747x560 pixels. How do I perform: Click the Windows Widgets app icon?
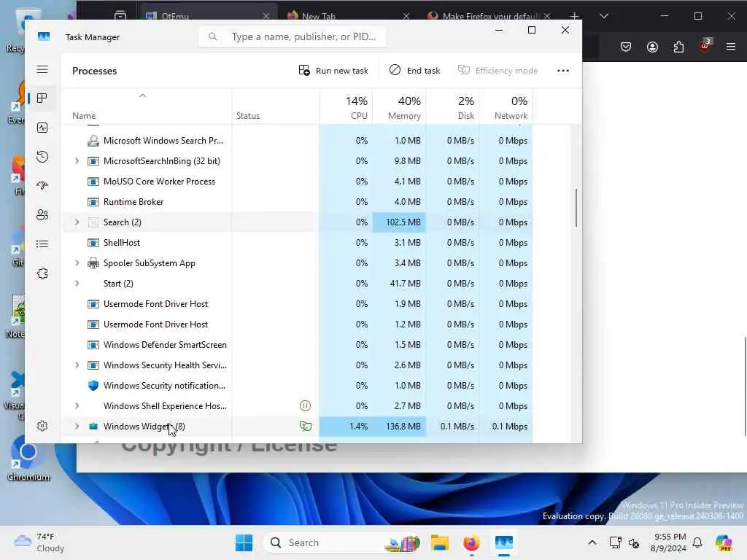[93, 426]
